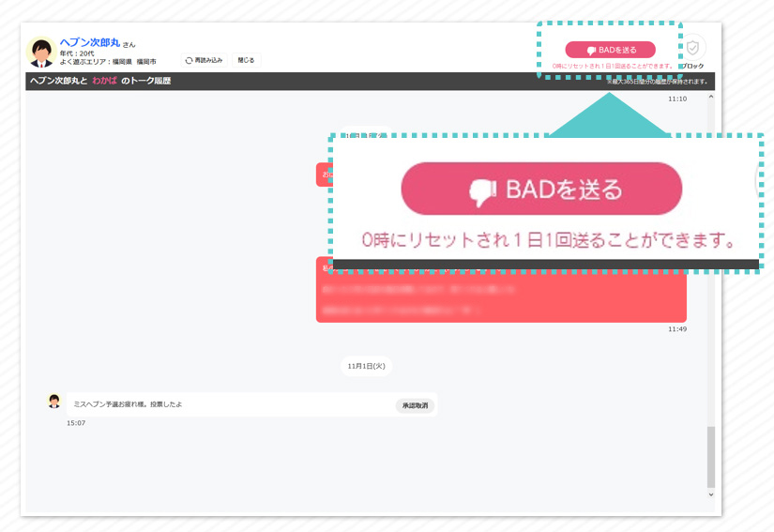Click the small BADを送る button in header
The width and height of the screenshot is (774, 532).
(610, 50)
